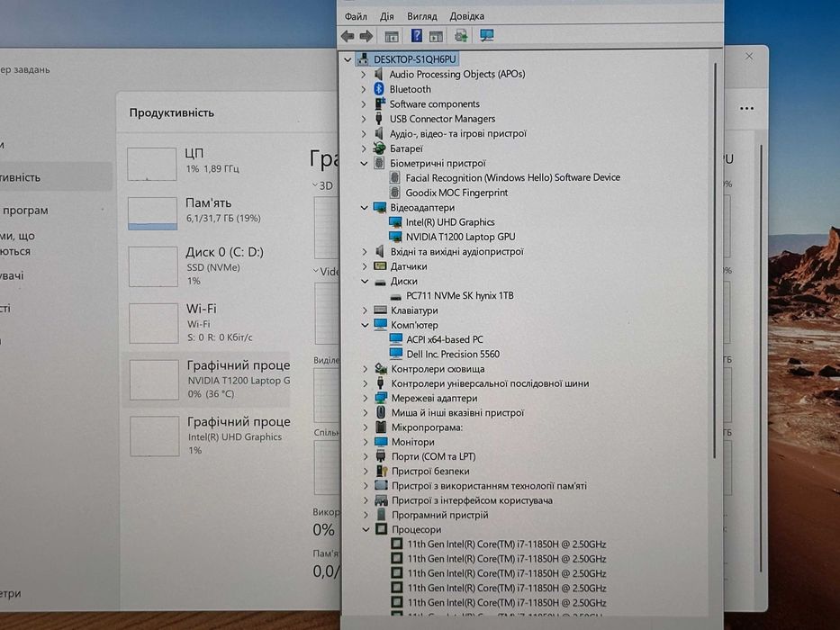Click the Мережеві адаптери network icon

pos(381,398)
